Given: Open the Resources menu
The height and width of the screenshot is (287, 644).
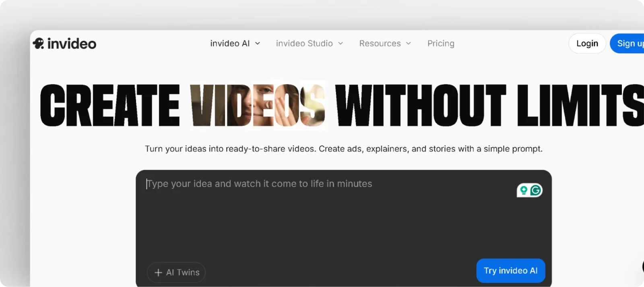Looking at the screenshot, I should (x=380, y=44).
